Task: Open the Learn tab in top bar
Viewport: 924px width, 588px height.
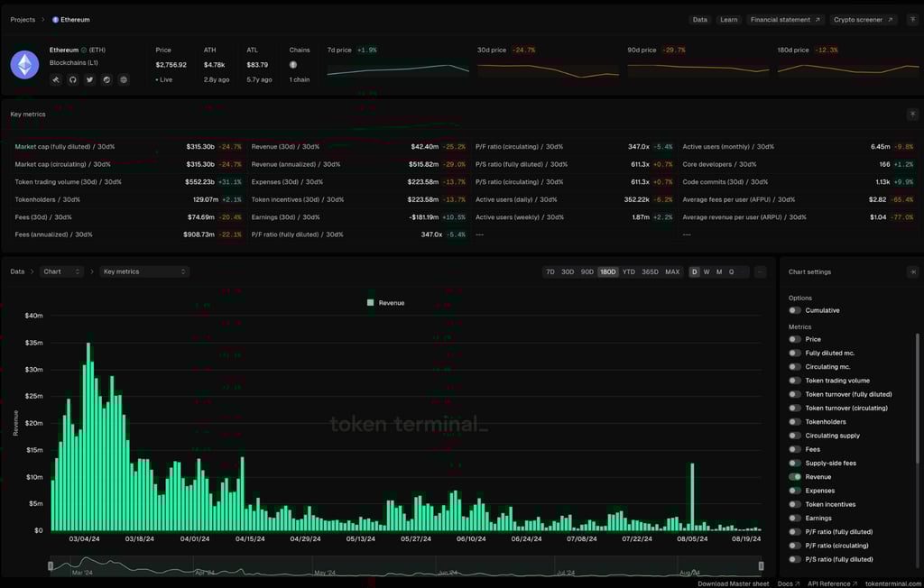Action: [729, 20]
